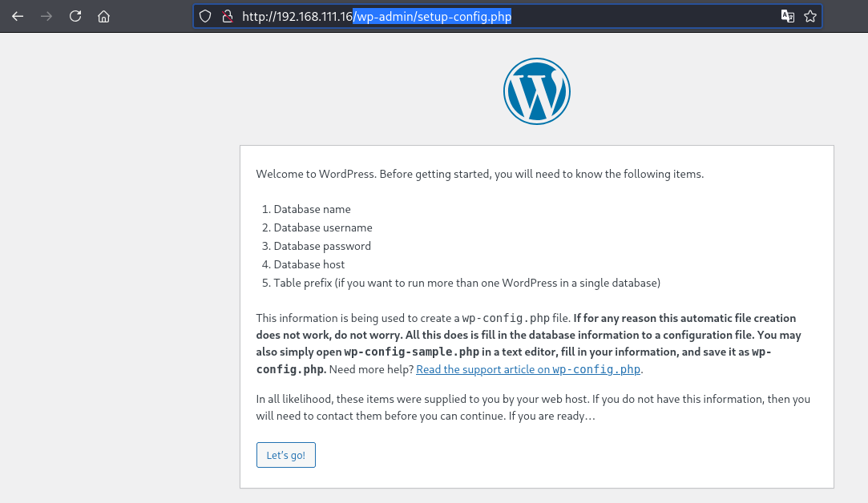Viewport: 868px width, 503px height.
Task: Click the 'Database username' list item
Action: 323,227
